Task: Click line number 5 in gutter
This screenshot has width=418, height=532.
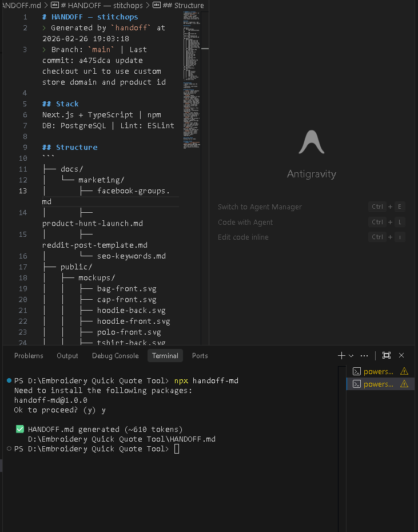Action: point(25,104)
